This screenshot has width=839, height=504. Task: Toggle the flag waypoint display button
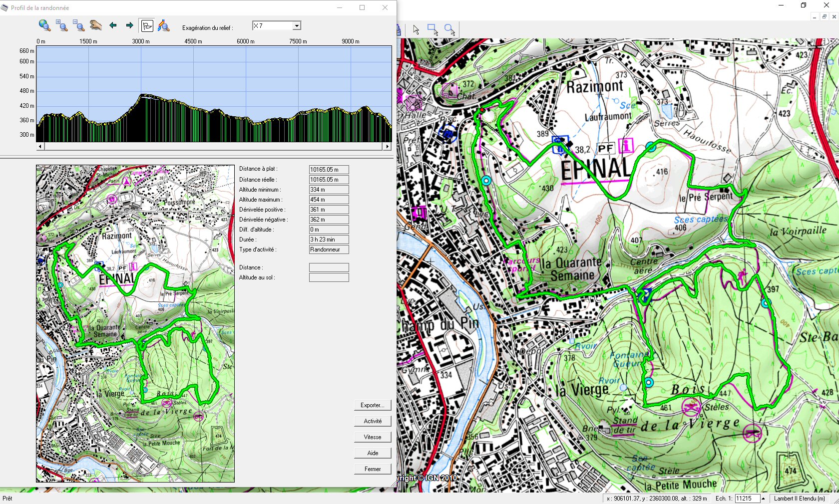pyautogui.click(x=147, y=25)
